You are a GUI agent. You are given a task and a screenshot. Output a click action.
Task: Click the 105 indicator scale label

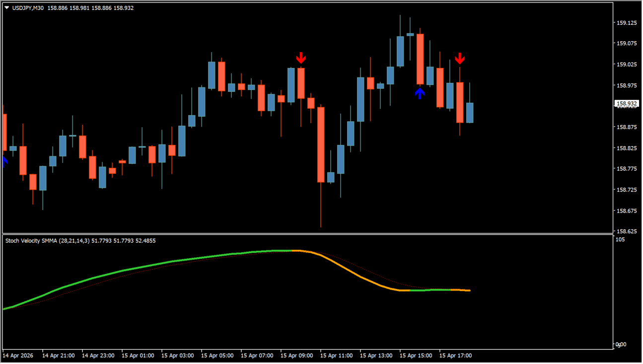click(x=620, y=240)
